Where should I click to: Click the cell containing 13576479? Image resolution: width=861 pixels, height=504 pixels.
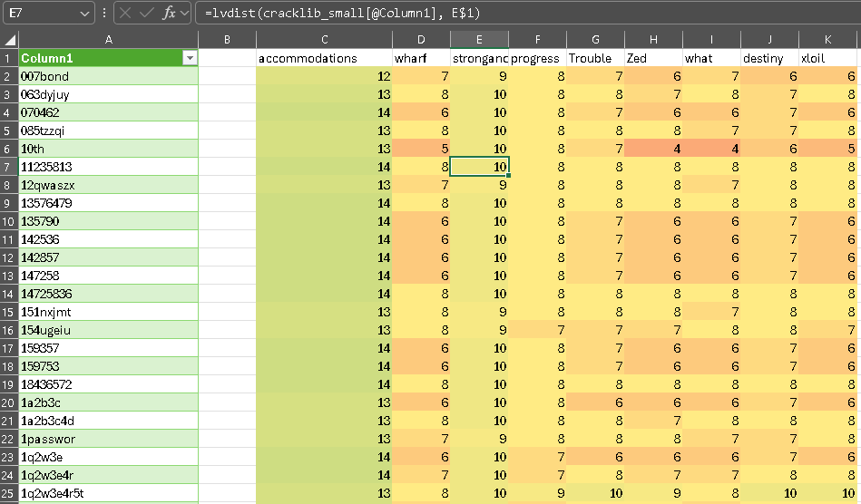pos(109,203)
